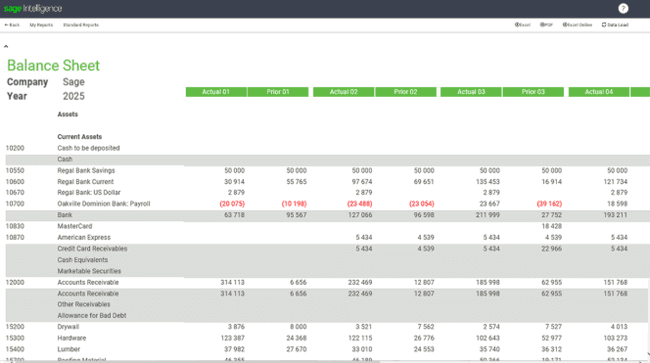Image resolution: width=650 pixels, height=363 pixels.
Task: Select the Prior 02 column header
Action: pyautogui.click(x=405, y=92)
